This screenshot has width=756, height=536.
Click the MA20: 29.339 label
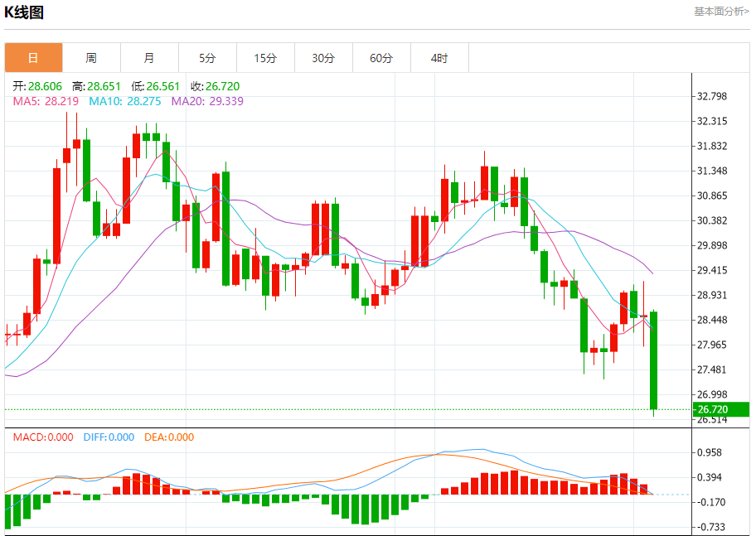pos(207,101)
